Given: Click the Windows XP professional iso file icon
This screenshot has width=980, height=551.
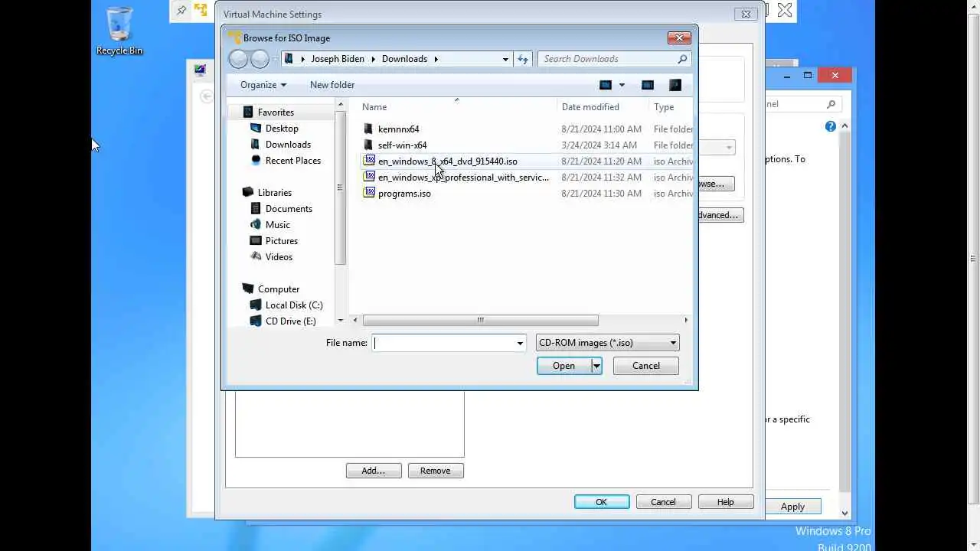Looking at the screenshot, I should pyautogui.click(x=369, y=177).
